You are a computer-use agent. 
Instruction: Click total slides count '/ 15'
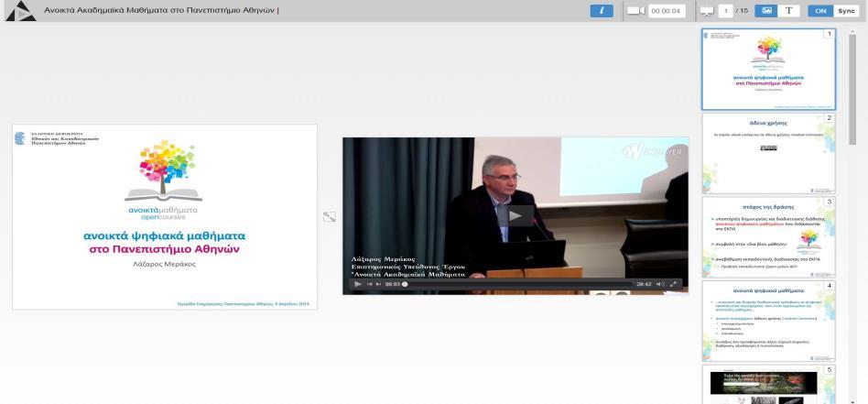pyautogui.click(x=743, y=11)
